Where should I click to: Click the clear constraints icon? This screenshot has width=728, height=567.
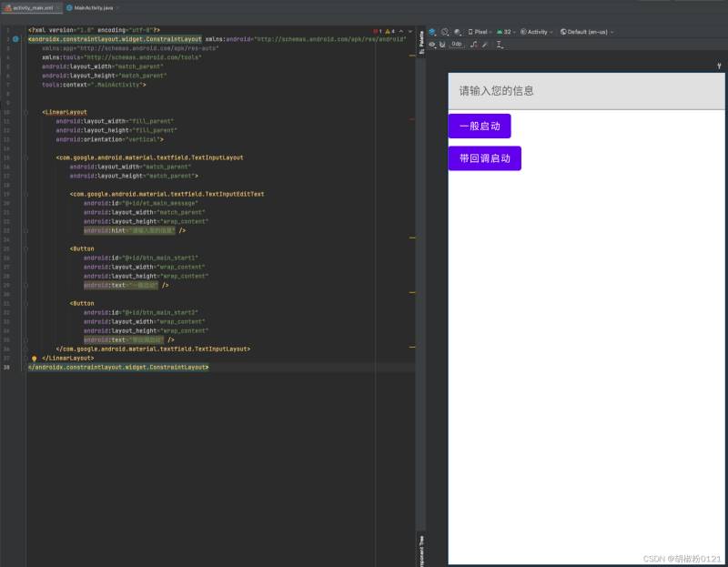point(473,44)
